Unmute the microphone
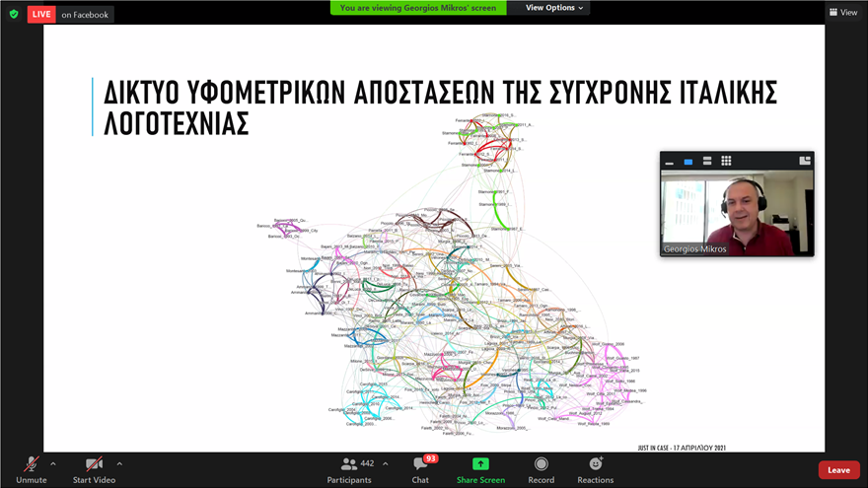Viewport: 868px width, 488px height. [x=31, y=469]
